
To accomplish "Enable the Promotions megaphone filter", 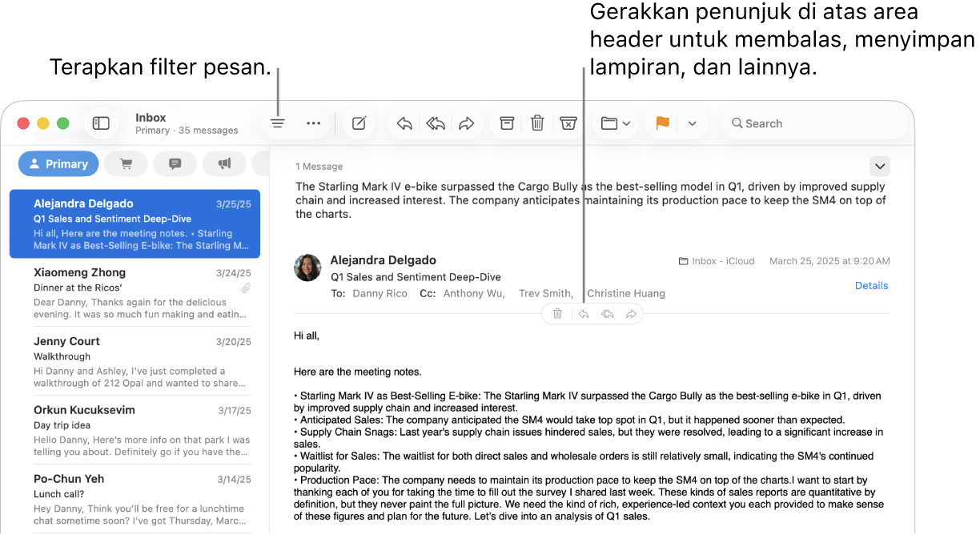I will click(x=224, y=163).
